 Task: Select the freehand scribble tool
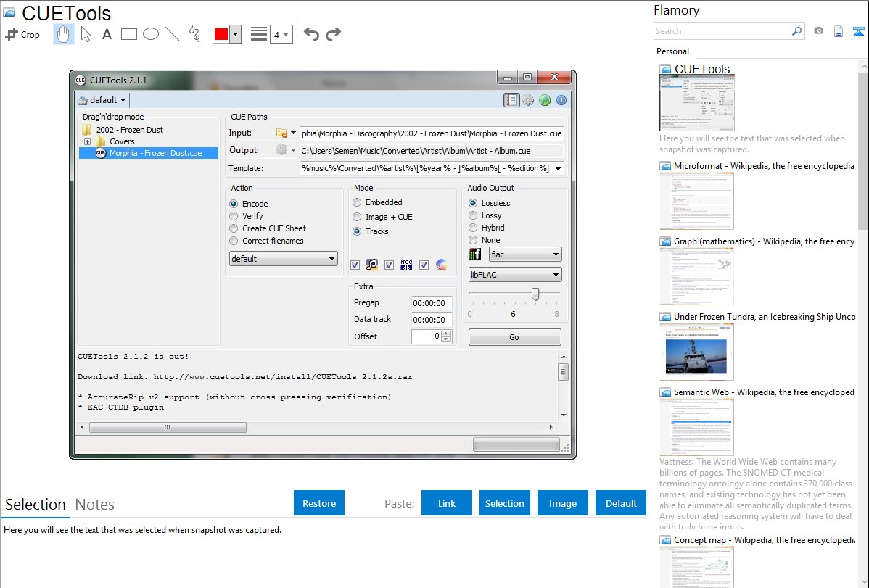[194, 34]
